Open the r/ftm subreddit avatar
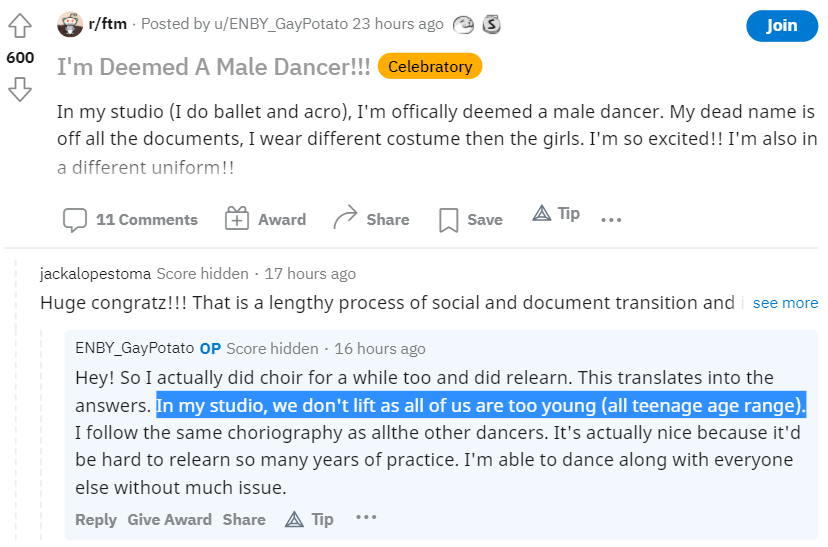 [x=70, y=24]
